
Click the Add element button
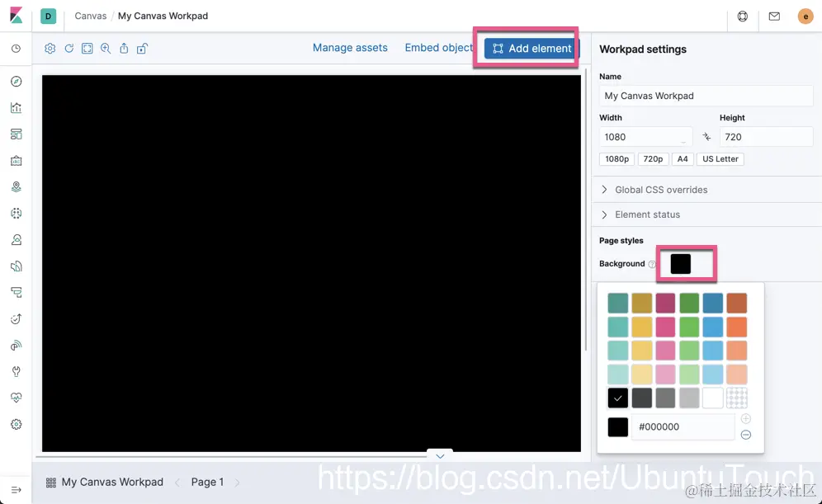[x=531, y=48]
